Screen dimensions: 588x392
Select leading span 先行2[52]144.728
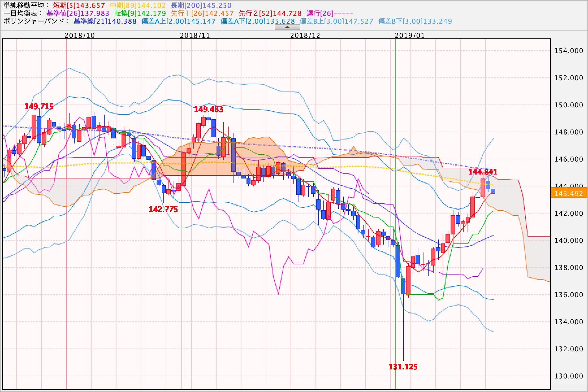tap(270, 14)
